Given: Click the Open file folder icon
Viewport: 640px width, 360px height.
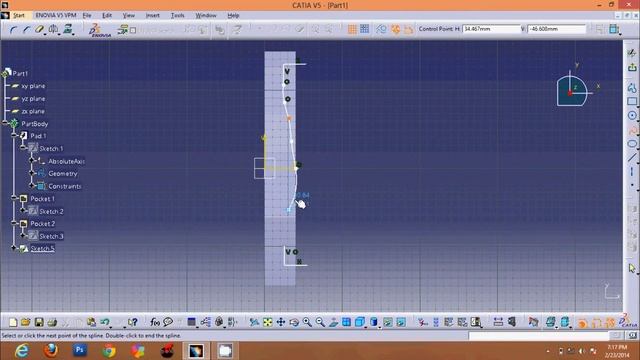Looking at the screenshot, I should point(25,322).
